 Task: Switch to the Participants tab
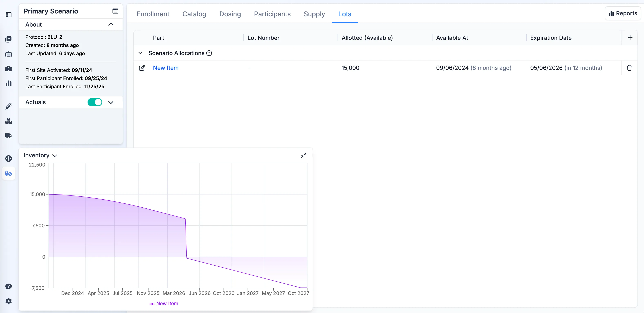tap(272, 14)
